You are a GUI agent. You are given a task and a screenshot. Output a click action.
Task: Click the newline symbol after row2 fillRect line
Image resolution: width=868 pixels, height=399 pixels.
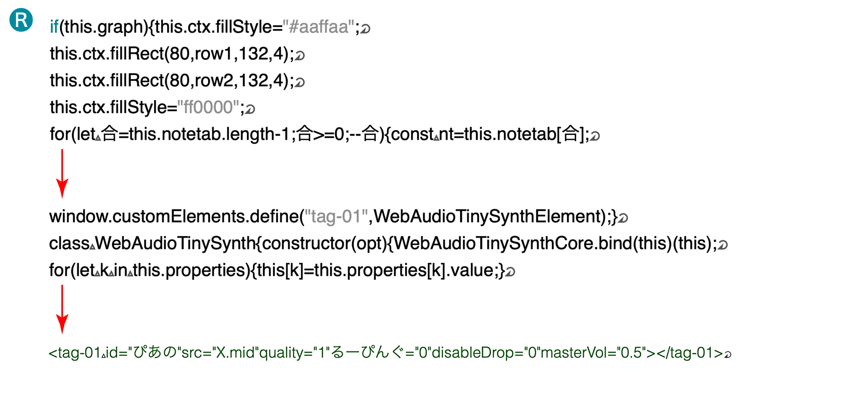[300, 82]
